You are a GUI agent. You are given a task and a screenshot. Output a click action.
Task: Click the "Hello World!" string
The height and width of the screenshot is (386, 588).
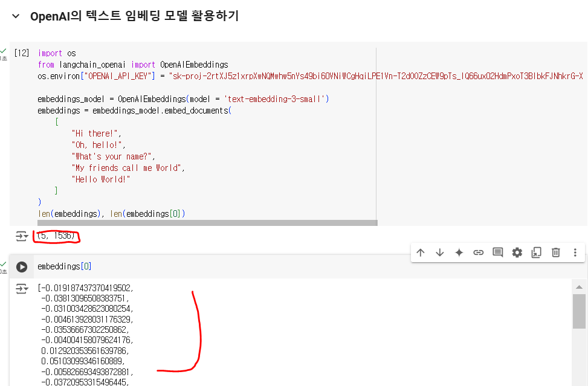point(101,179)
